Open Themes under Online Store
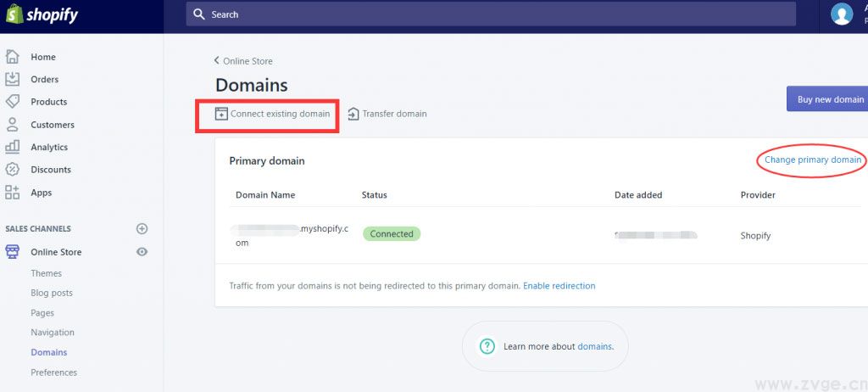Viewport: 868px width, 392px height. (46, 273)
